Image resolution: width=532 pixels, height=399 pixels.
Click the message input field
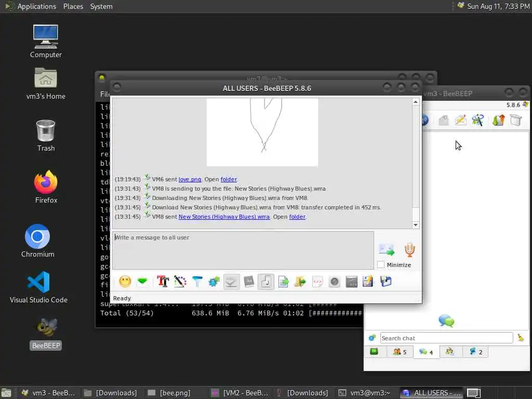[x=243, y=250]
